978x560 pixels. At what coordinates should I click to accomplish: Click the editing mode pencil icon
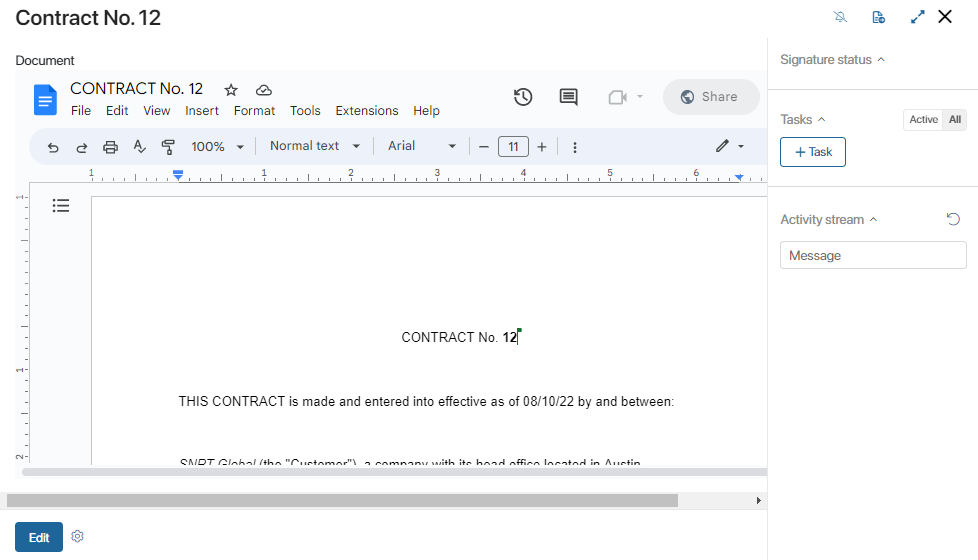point(722,146)
